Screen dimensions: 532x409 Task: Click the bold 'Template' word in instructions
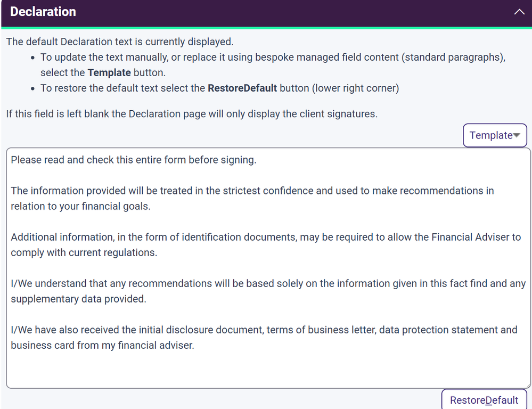(109, 72)
